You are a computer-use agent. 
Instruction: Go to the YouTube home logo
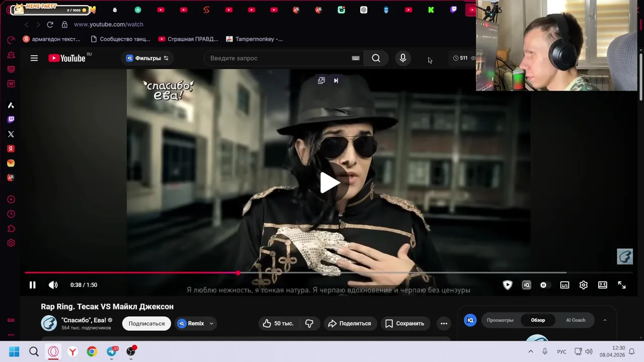67,58
